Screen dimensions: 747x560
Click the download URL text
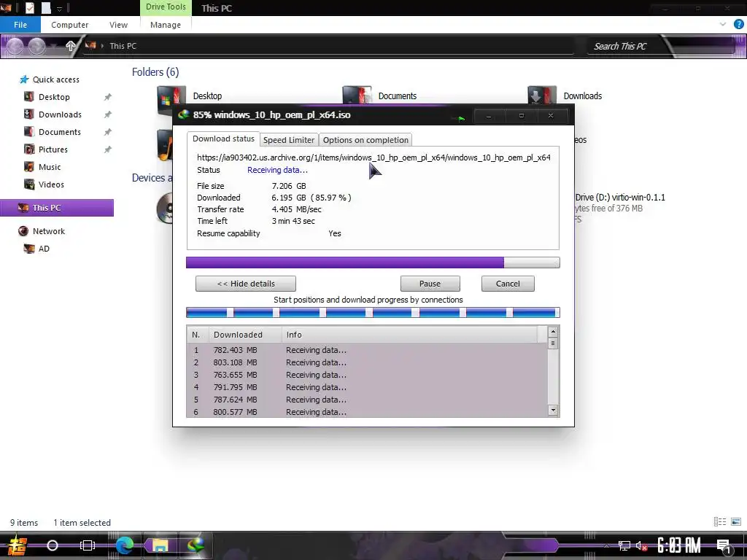[373, 157]
